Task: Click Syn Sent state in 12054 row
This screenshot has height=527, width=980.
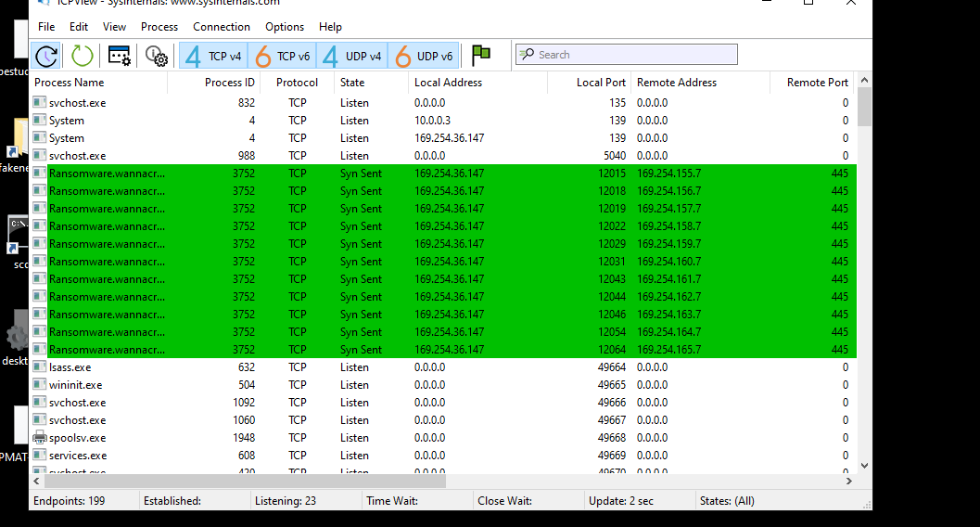Action: [x=362, y=332]
